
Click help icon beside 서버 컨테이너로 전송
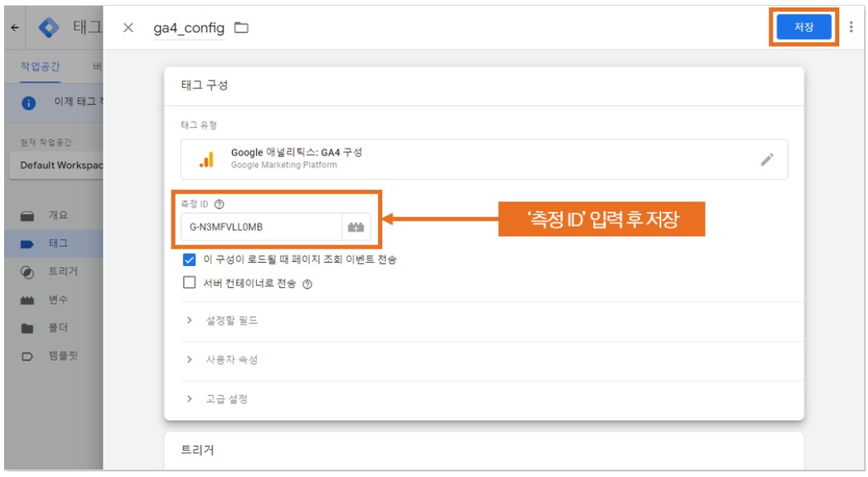[307, 284]
